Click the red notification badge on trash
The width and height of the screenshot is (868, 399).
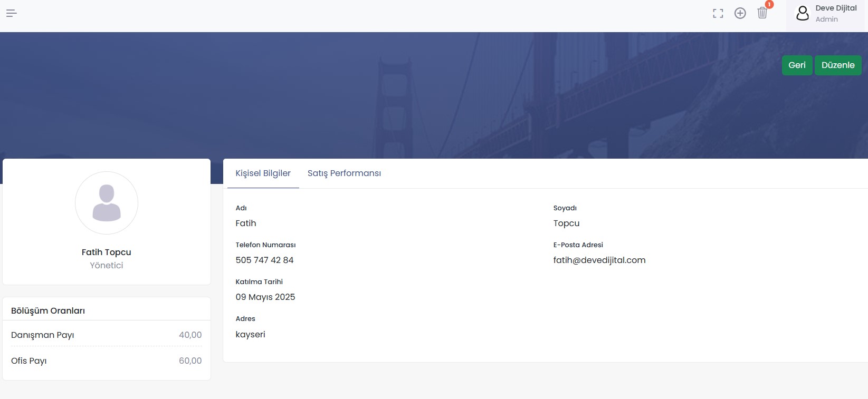tap(769, 5)
